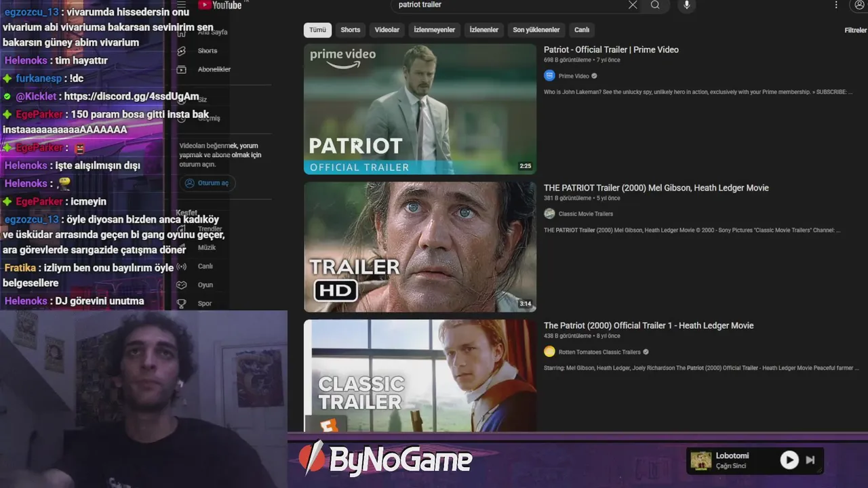This screenshot has height=488, width=868.
Task: Click the Oturum aç sign-in button
Action: pos(207,183)
